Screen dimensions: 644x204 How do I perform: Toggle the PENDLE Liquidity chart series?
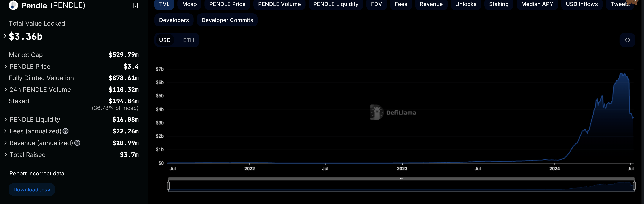tap(336, 4)
